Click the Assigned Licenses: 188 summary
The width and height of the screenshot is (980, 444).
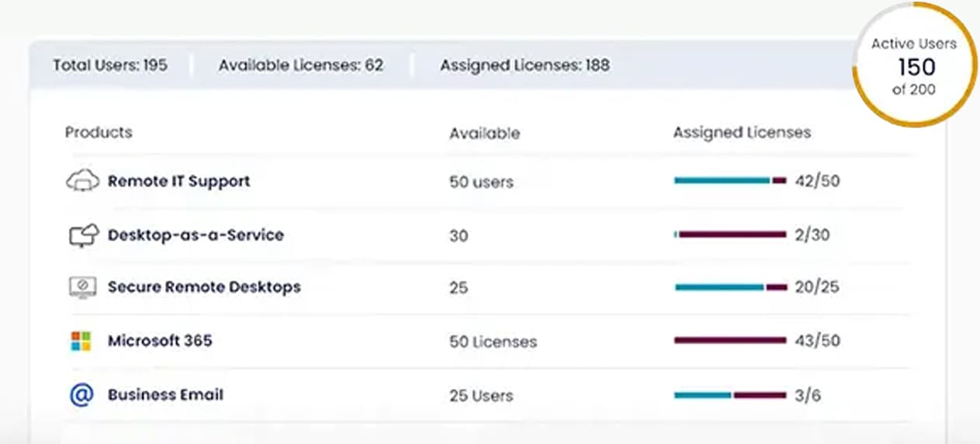pyautogui.click(x=525, y=65)
